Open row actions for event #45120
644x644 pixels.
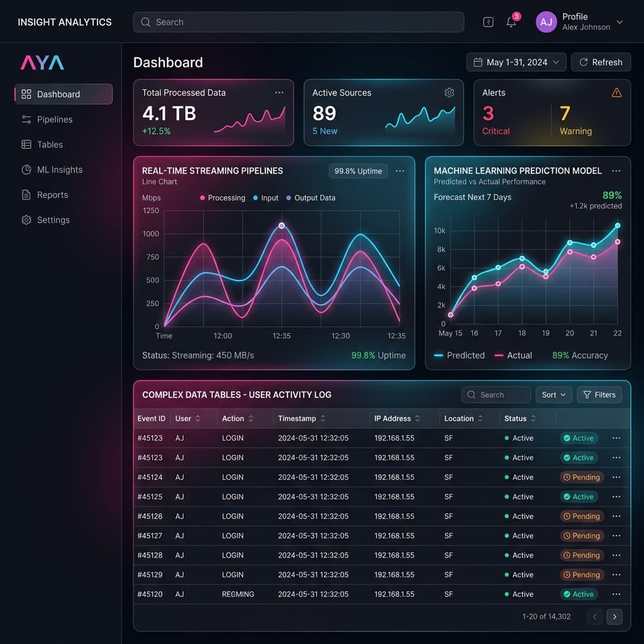[616, 594]
